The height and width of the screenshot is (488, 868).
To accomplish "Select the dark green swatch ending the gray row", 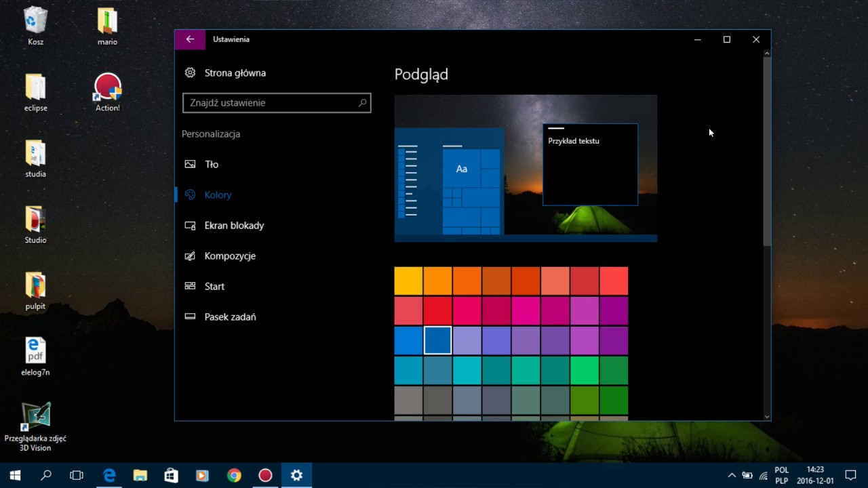I will pyautogui.click(x=614, y=400).
